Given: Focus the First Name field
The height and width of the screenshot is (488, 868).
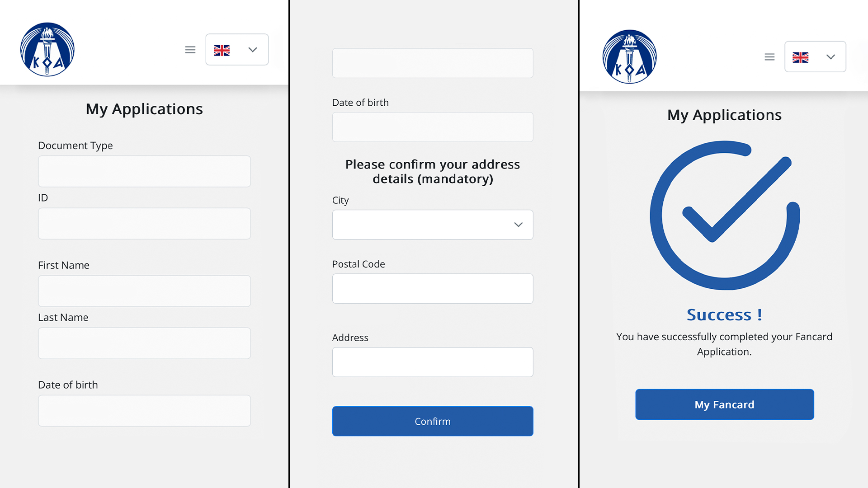Looking at the screenshot, I should tap(144, 291).
